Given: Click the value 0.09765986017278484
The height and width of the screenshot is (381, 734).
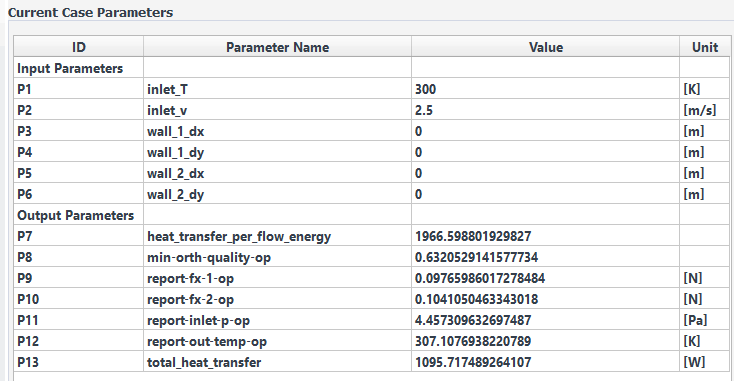Looking at the screenshot, I should click(545, 278).
